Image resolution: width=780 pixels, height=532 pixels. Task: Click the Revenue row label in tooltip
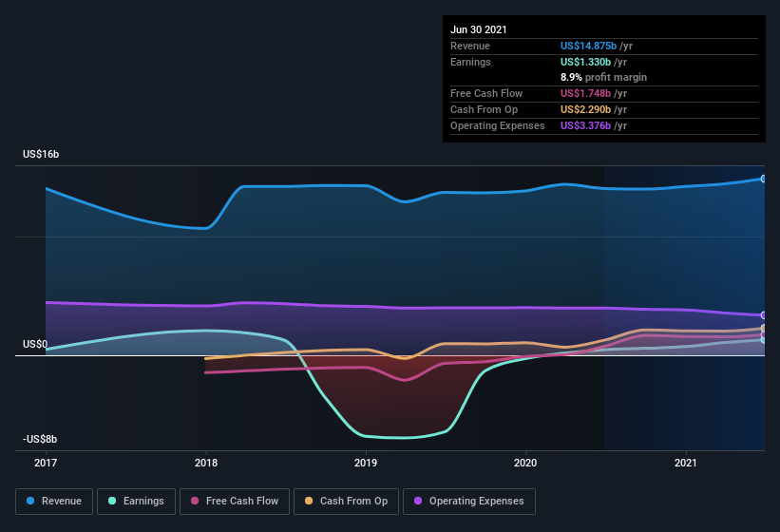[470, 46]
